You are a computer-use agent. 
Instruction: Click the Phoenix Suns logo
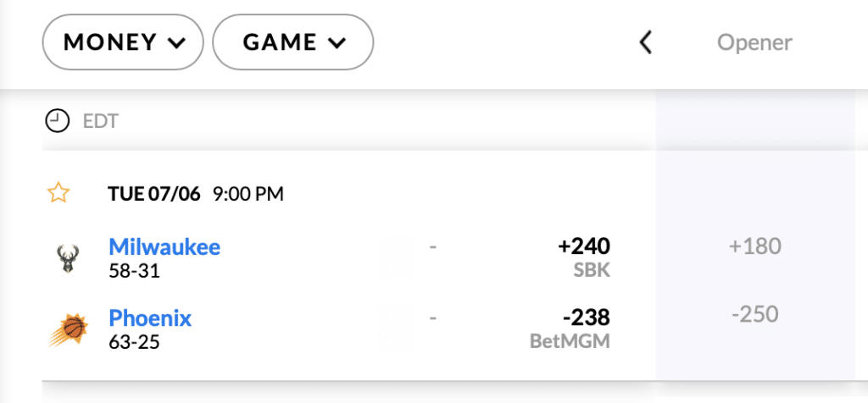click(x=68, y=329)
